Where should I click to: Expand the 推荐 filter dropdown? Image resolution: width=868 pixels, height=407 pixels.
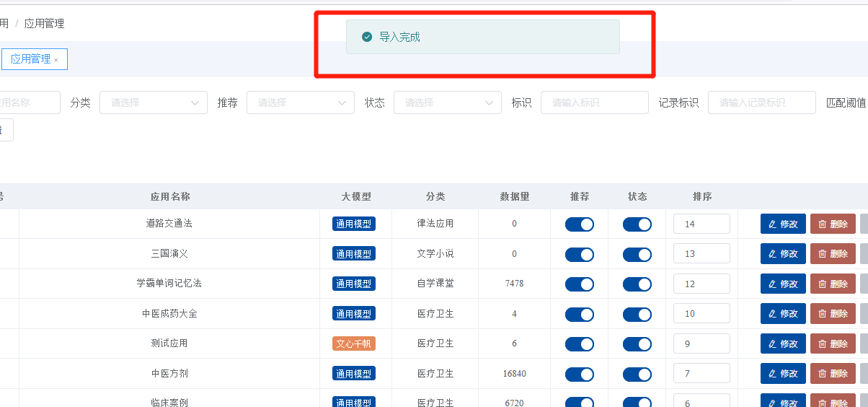point(300,102)
